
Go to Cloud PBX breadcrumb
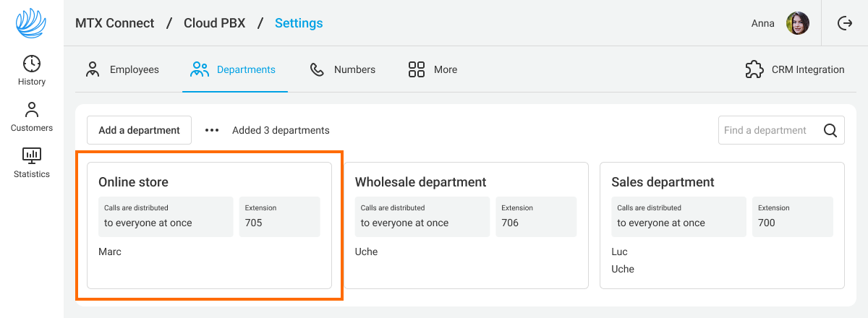214,23
